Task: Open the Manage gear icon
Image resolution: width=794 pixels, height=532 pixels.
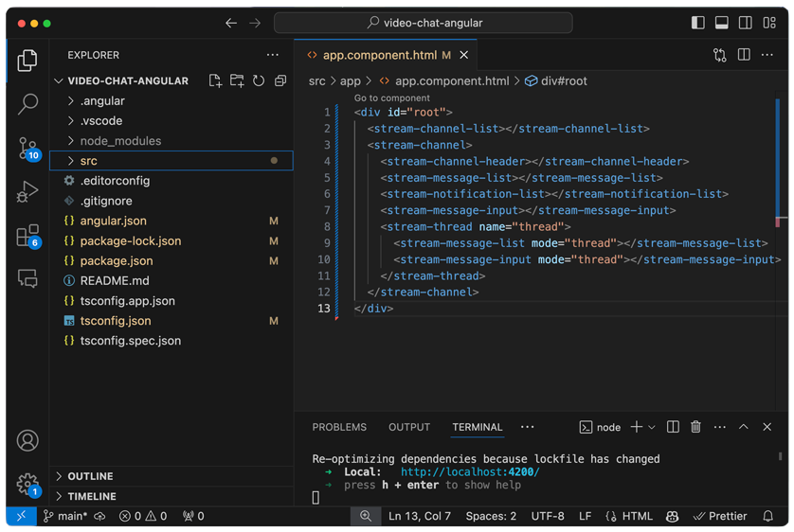Action: [27, 485]
